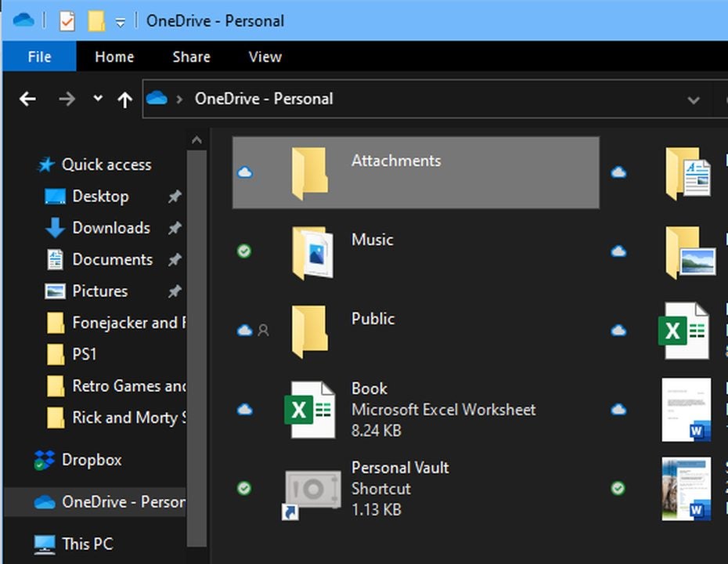
Task: Open Documents in Quick access
Action: (x=113, y=259)
